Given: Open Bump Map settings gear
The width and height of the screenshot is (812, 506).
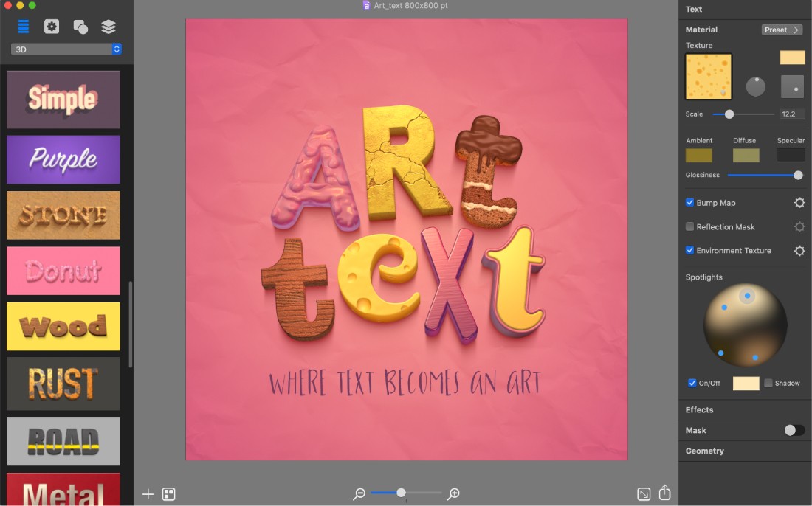Looking at the screenshot, I should 799,203.
